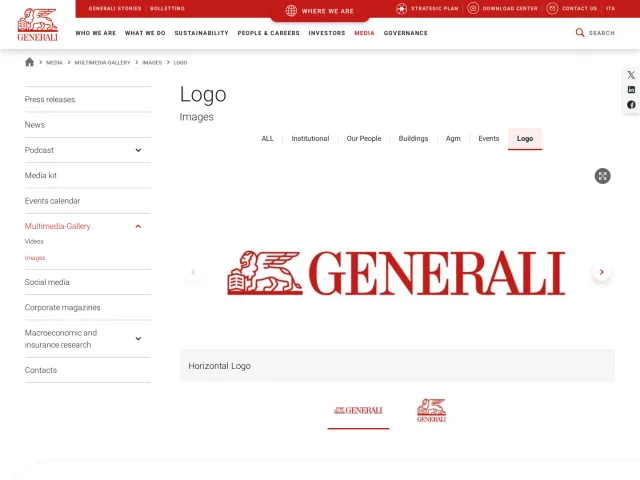Screen dimensions: 640x480
Task: Click the large Generali horizontal logo image
Action: click(x=396, y=273)
